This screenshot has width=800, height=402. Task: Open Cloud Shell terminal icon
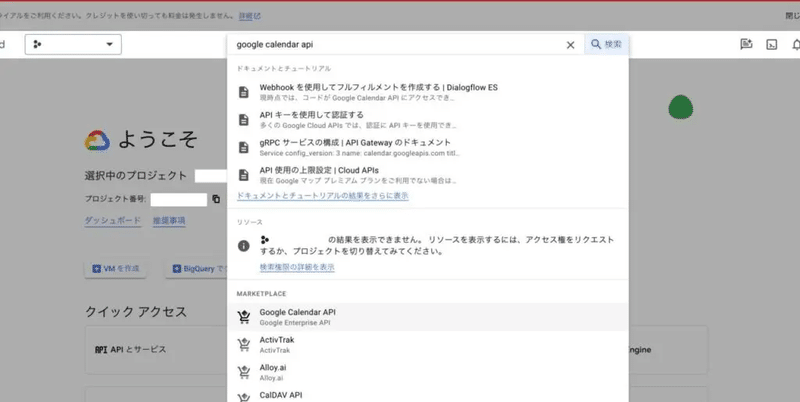[x=771, y=44]
